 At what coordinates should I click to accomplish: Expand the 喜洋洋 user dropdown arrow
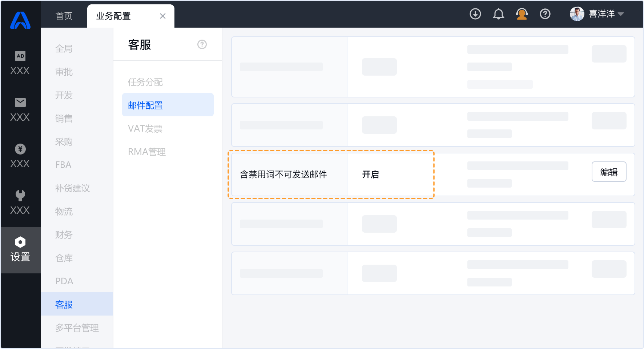click(x=621, y=14)
